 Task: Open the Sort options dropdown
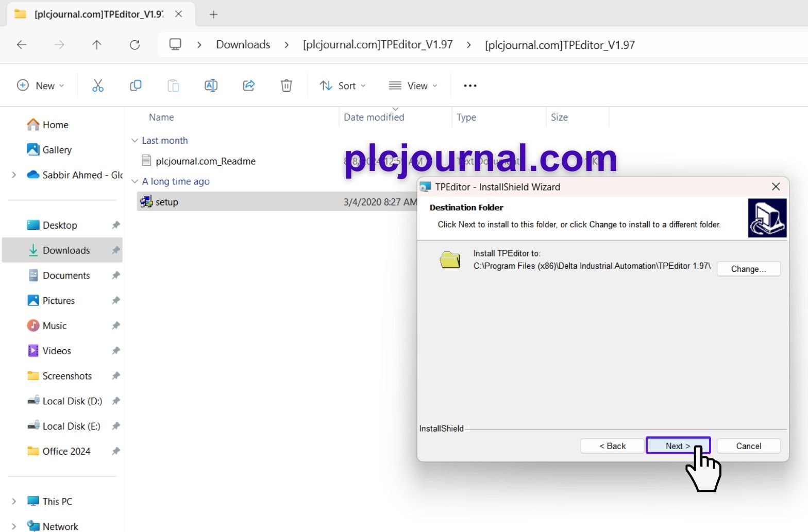click(x=343, y=85)
